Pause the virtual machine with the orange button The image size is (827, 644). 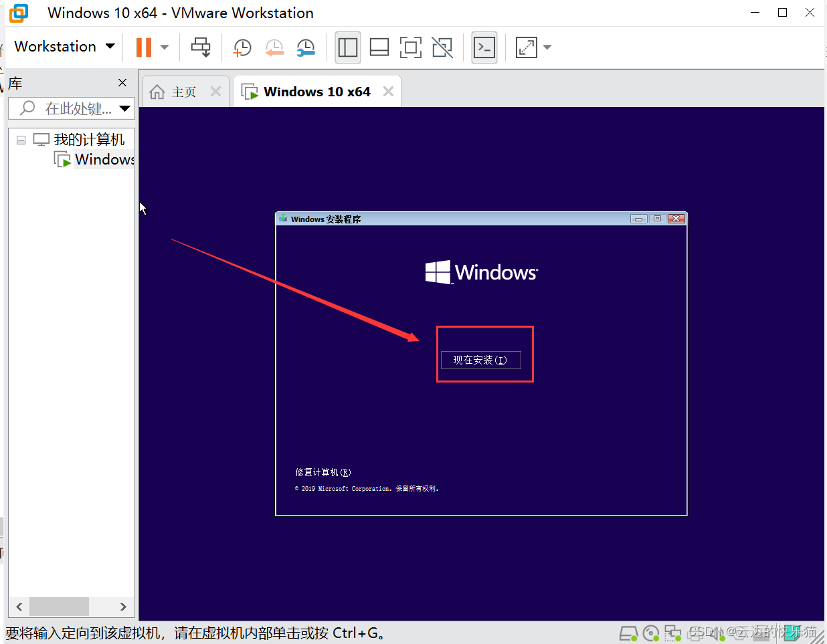(144, 47)
